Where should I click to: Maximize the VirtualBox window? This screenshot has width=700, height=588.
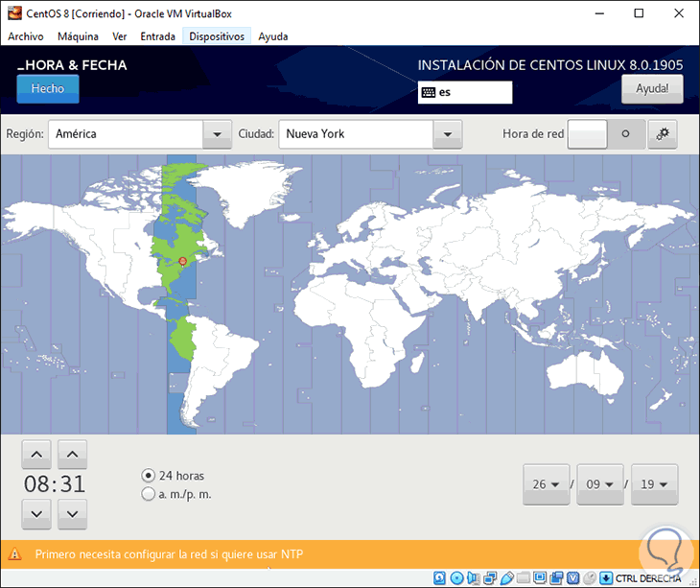pyautogui.click(x=639, y=13)
